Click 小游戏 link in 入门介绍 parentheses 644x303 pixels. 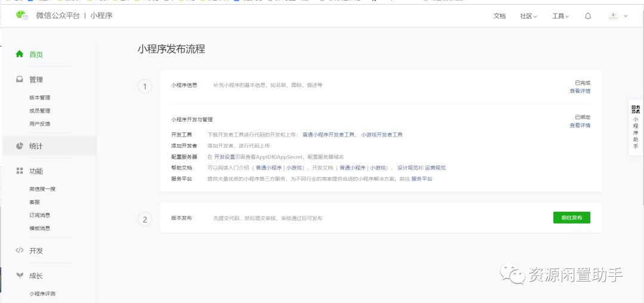click(x=294, y=168)
